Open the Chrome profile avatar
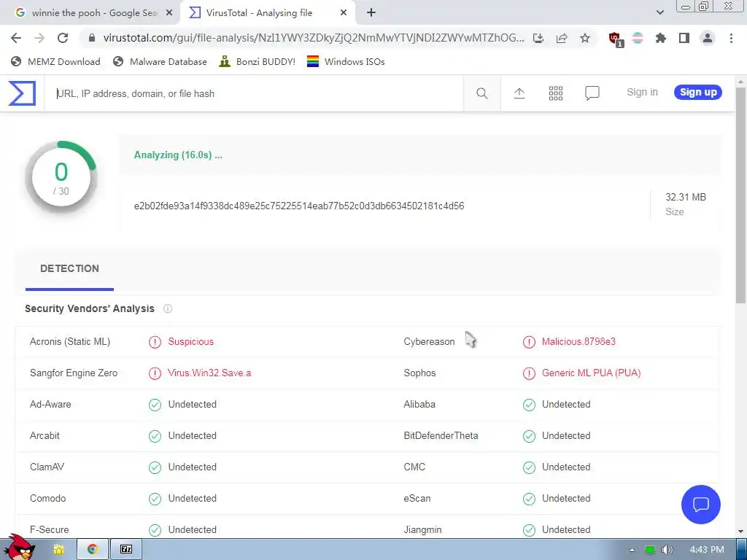The height and width of the screenshot is (560, 747). pyautogui.click(x=708, y=38)
